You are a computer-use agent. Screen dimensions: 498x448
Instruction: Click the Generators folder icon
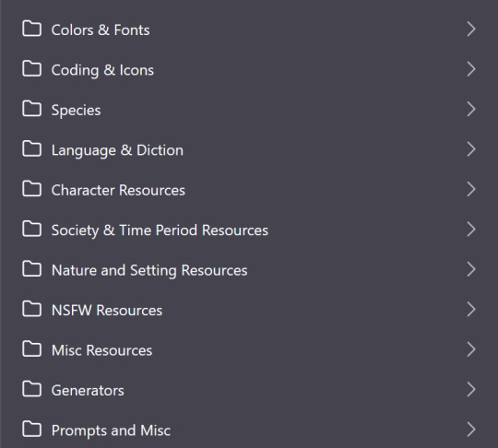tap(31, 389)
